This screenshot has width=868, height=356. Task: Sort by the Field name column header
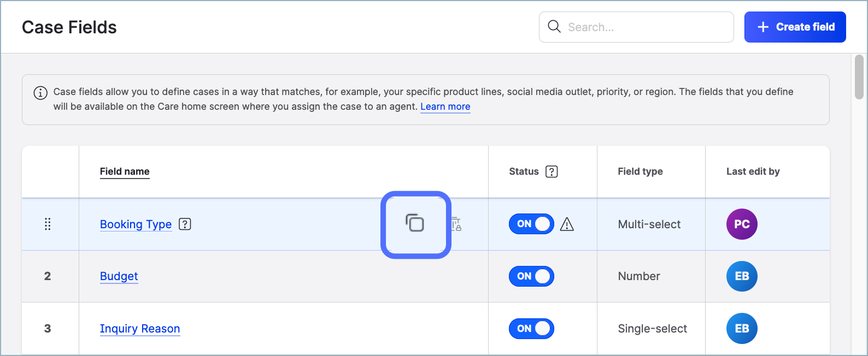pyautogui.click(x=125, y=171)
